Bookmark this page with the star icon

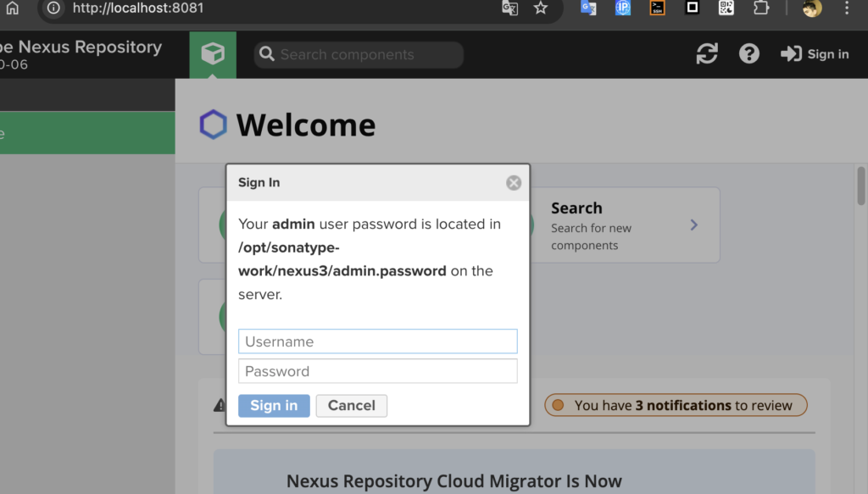pos(541,8)
